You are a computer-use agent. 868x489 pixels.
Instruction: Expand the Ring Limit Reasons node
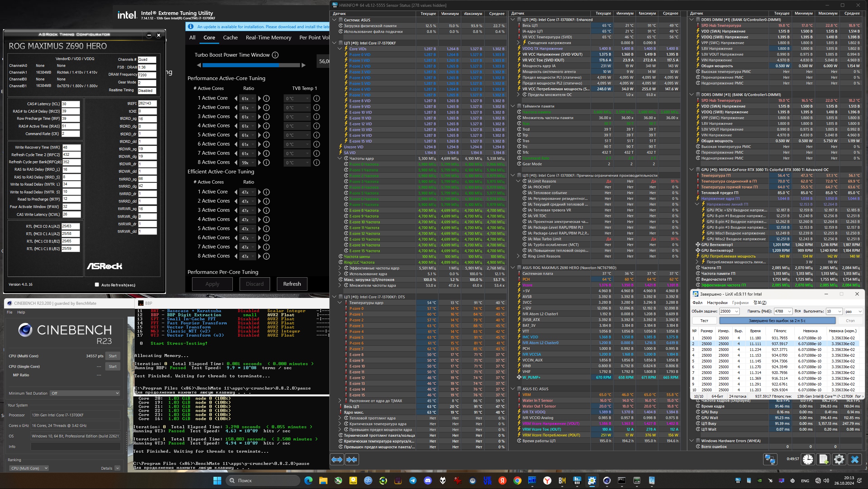[x=518, y=256]
